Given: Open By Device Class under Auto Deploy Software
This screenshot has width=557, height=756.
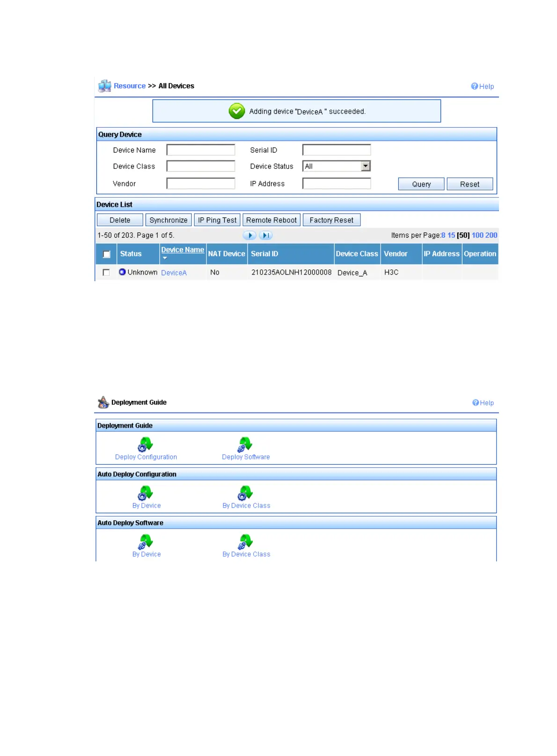Looking at the screenshot, I should pyautogui.click(x=246, y=554).
